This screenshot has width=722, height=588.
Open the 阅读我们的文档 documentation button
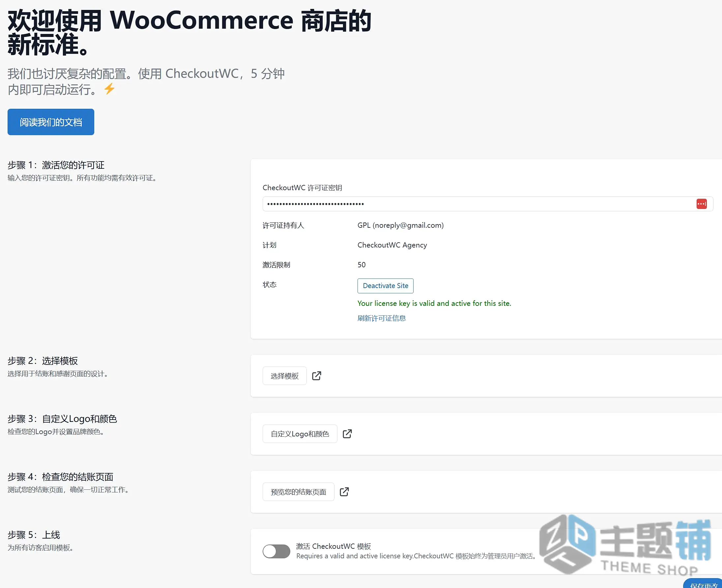pos(51,122)
